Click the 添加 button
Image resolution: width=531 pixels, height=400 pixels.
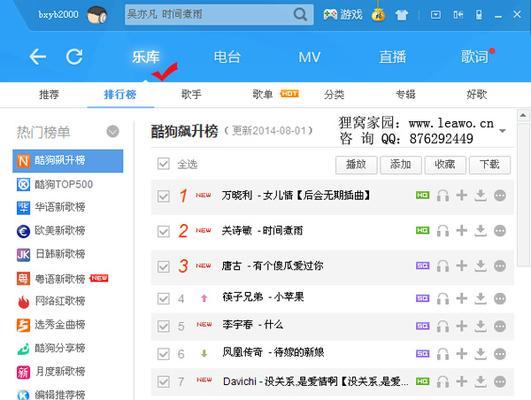click(x=401, y=165)
